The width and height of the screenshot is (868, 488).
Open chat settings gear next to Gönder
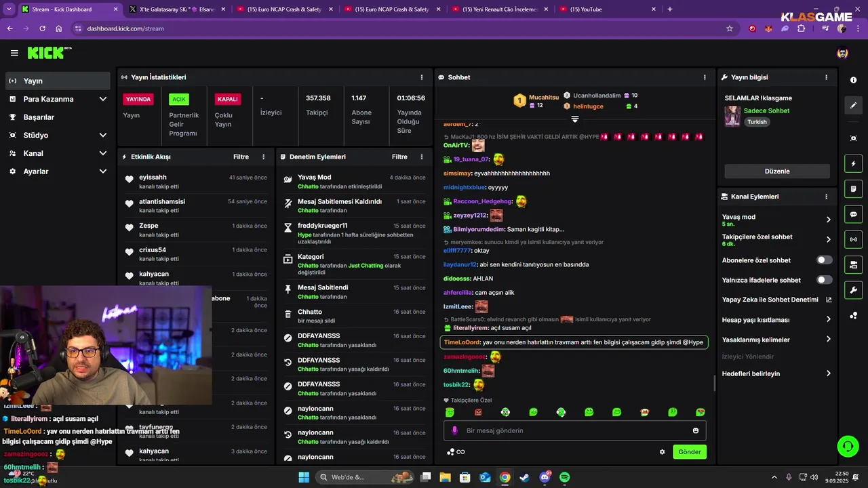663,452
